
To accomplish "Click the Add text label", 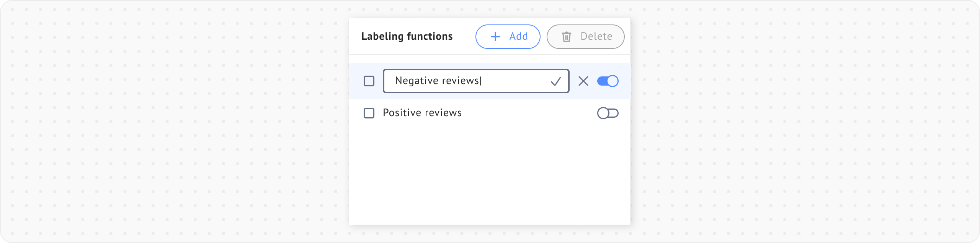I will [x=518, y=37].
